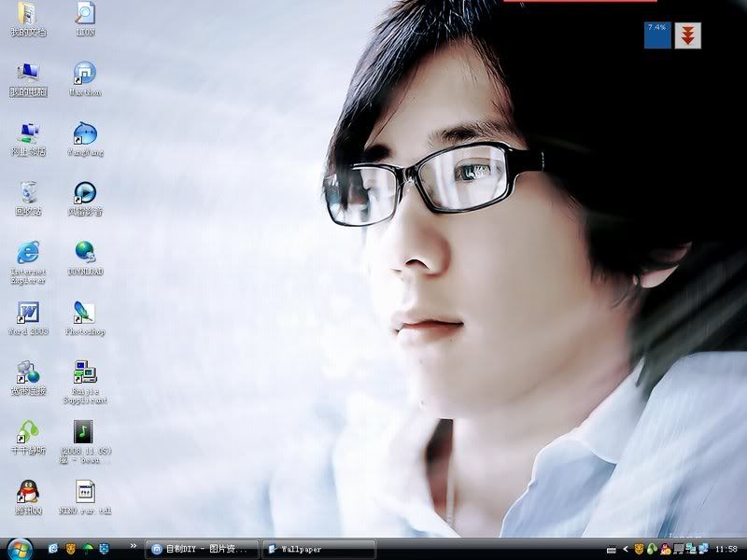Open the Storm media player (风雷影音) shortcut

(85, 193)
